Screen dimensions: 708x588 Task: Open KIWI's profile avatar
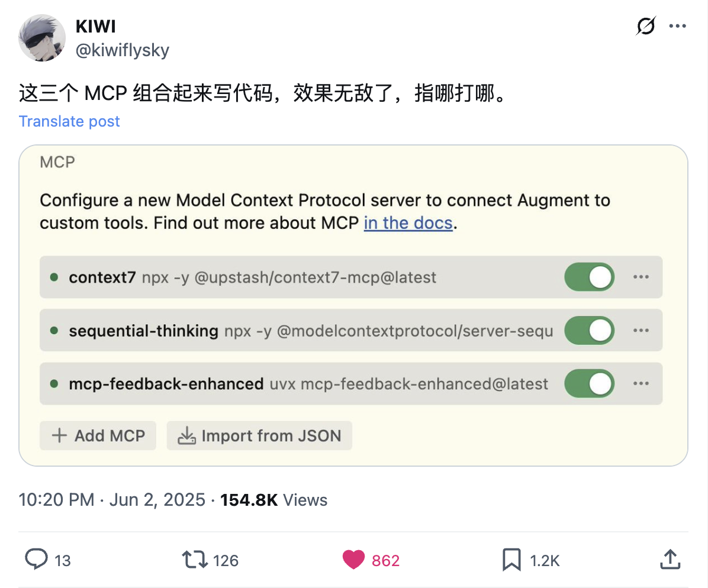(42, 37)
